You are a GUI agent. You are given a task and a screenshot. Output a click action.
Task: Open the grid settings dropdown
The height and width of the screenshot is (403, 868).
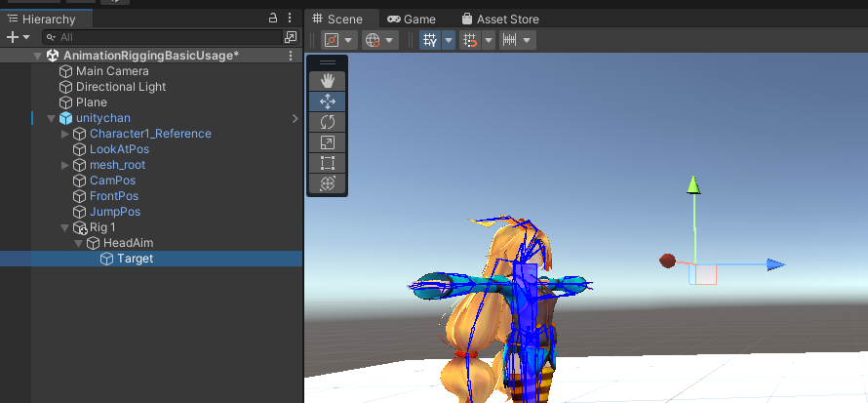(x=449, y=40)
